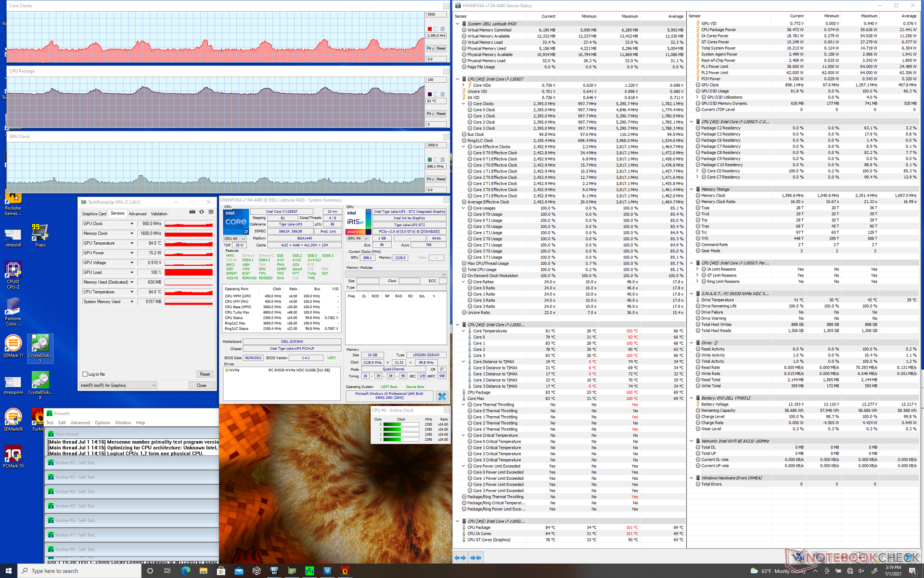This screenshot has width=924, height=578.
Task: Open the Prime95 Advanced menu
Action: [x=80, y=423]
